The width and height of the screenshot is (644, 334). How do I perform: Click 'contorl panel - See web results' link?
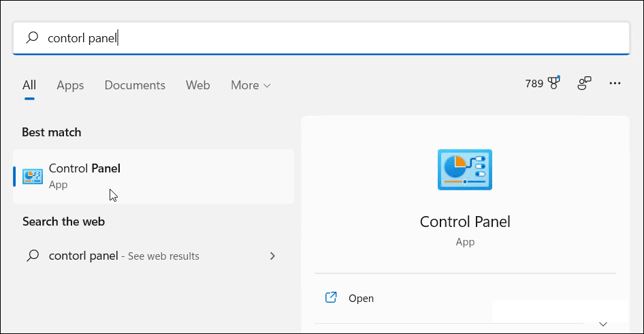(124, 256)
